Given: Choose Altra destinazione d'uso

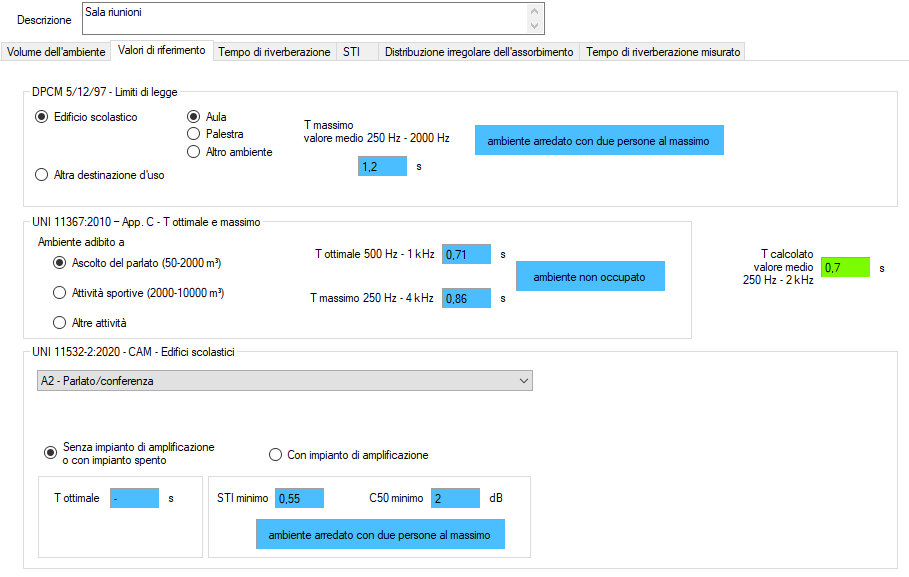Looking at the screenshot, I should [x=42, y=175].
